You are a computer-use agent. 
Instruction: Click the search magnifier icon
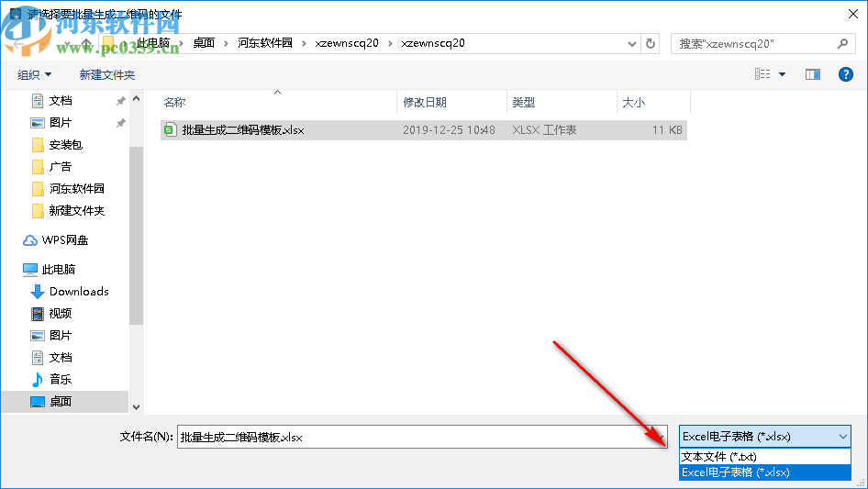pos(842,43)
